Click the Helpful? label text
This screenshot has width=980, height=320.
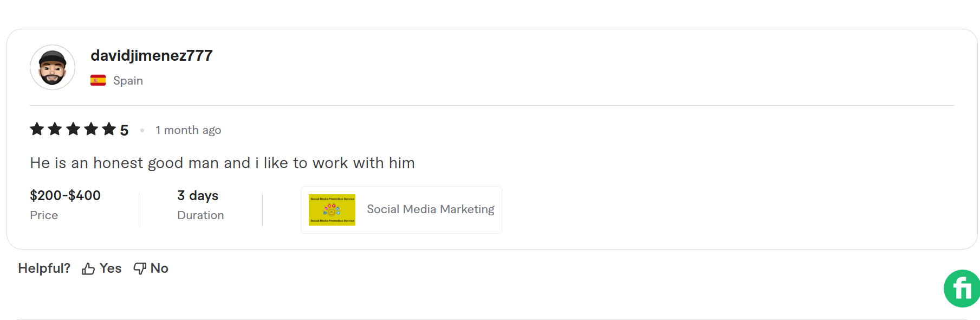click(44, 267)
